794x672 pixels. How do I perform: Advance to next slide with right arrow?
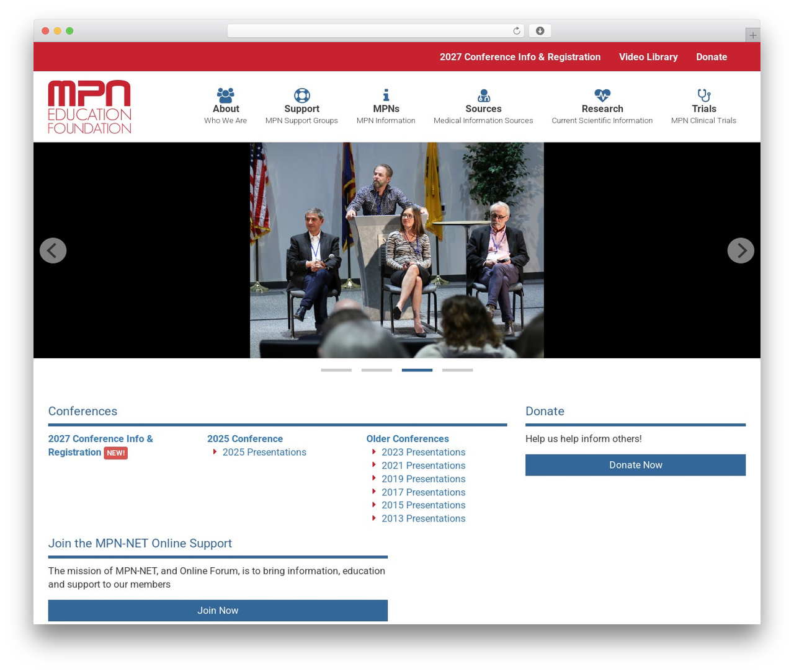pos(741,250)
